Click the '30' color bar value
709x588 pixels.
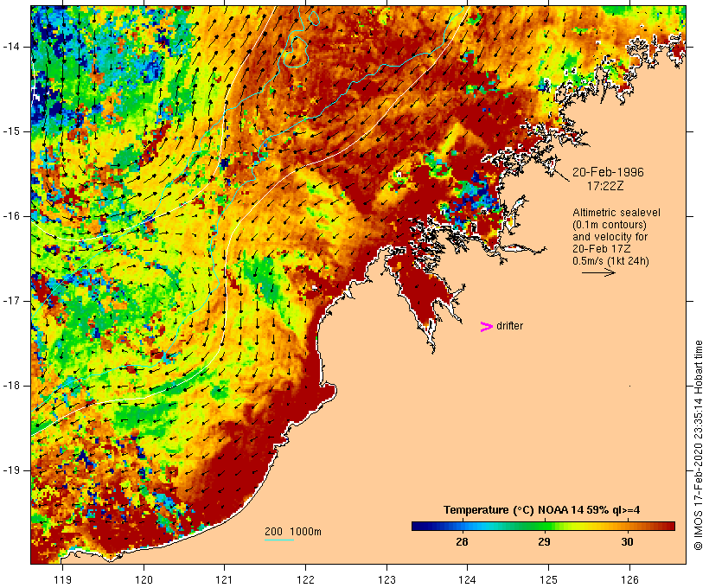coord(627,541)
